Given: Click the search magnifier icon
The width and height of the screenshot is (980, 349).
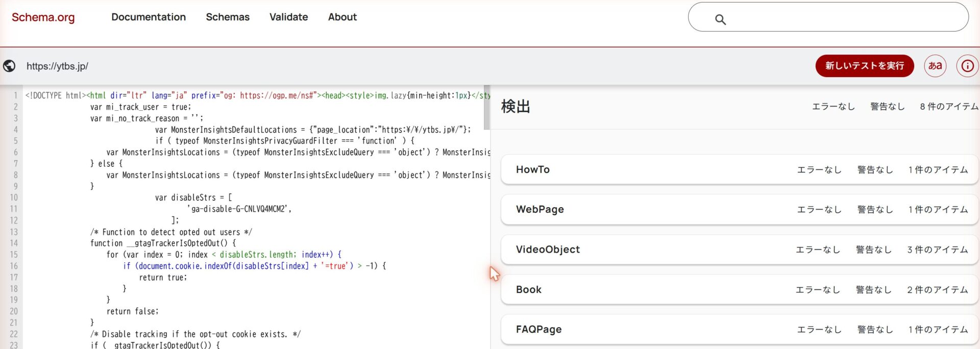Looking at the screenshot, I should pyautogui.click(x=720, y=19).
